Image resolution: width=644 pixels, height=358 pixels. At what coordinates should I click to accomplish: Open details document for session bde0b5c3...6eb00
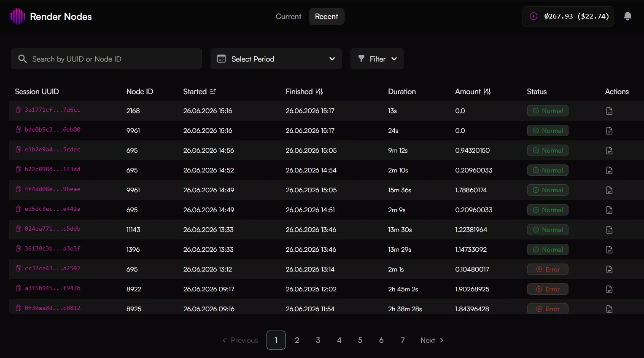point(609,131)
